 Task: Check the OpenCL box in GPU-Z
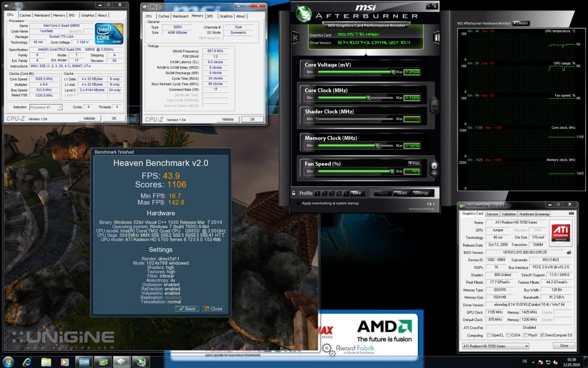pyautogui.click(x=489, y=335)
